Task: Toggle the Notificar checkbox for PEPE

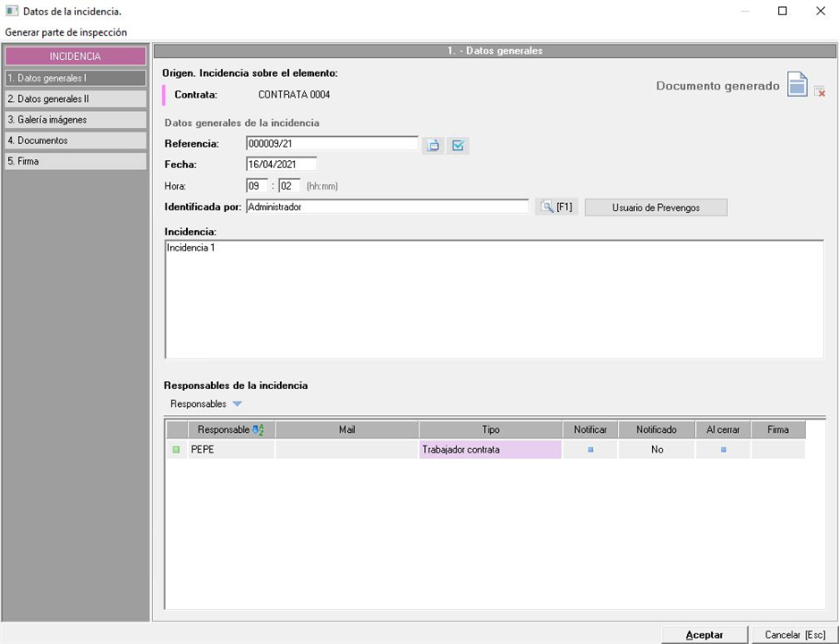Action: [x=590, y=450]
